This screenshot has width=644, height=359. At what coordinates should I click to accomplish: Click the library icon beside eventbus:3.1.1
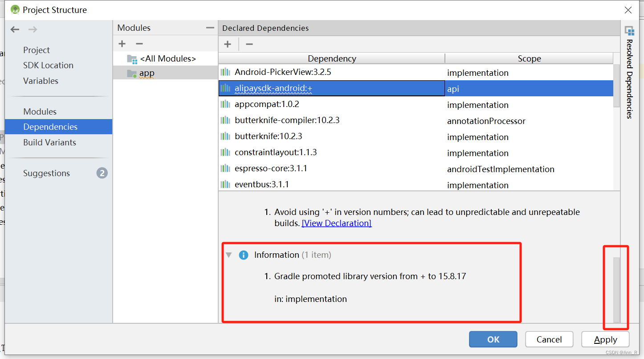coord(225,184)
